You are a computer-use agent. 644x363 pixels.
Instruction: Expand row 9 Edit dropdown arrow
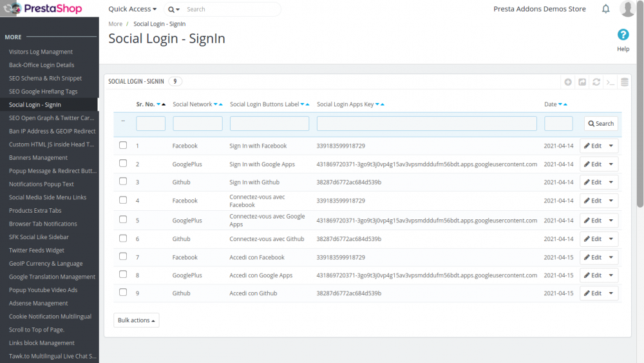tap(611, 293)
